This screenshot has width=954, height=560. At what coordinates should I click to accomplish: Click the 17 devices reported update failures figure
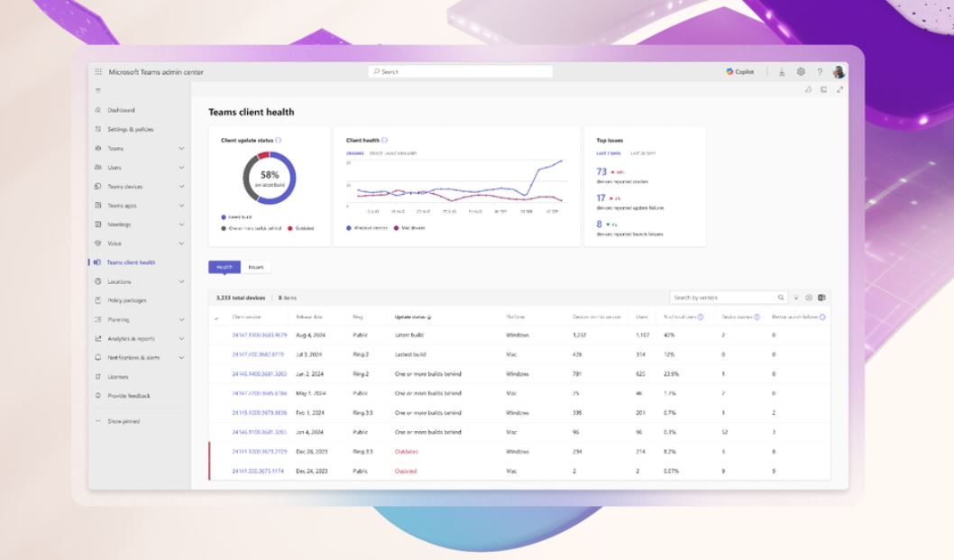coord(601,197)
